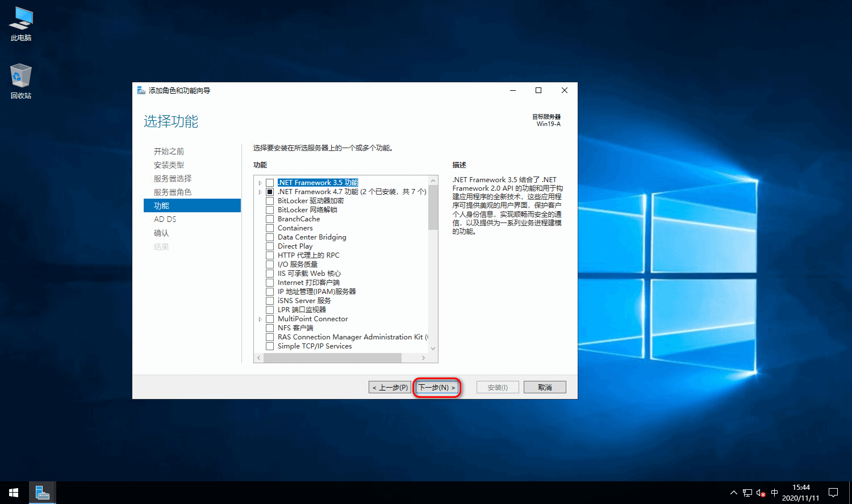852x504 pixels.
Task: Check NFS client checkbox
Action: [270, 328]
